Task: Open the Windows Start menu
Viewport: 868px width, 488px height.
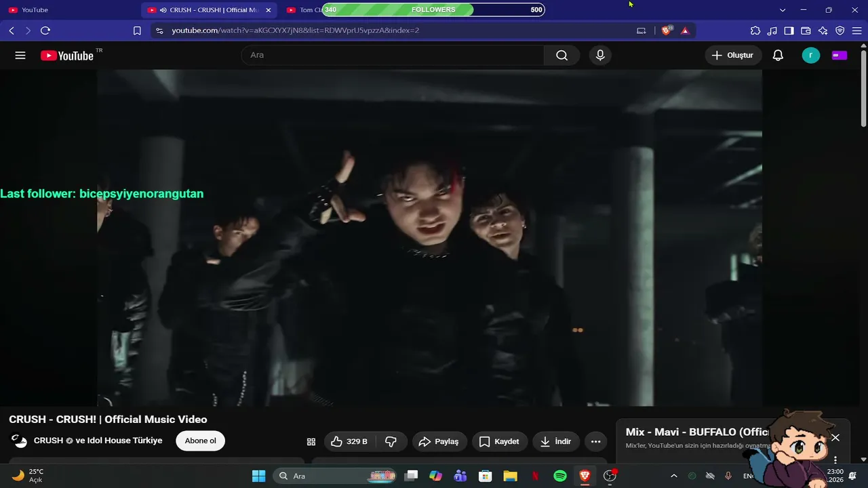Action: point(258,476)
